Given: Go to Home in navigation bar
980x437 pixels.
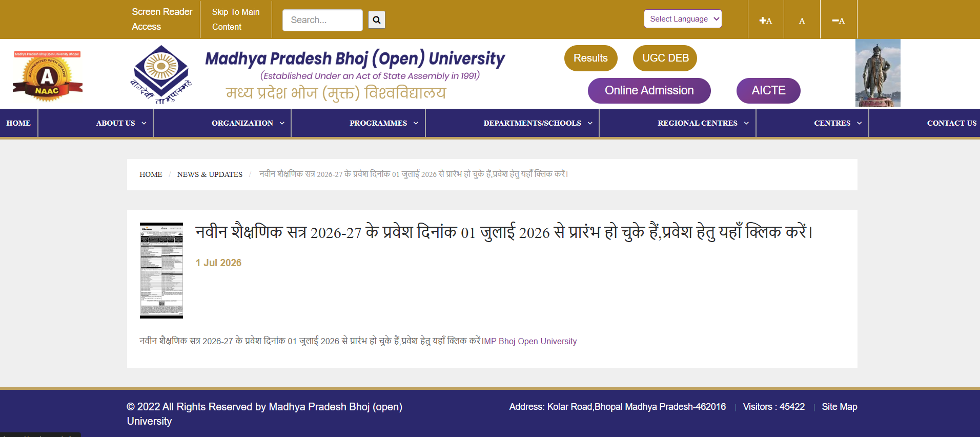Looking at the screenshot, I should [x=18, y=123].
